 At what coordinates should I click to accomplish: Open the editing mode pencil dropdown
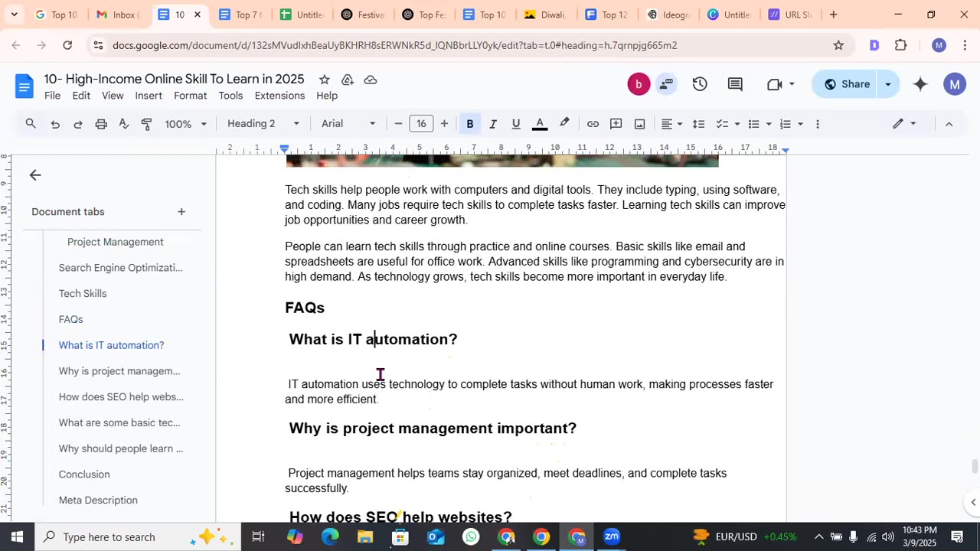904,124
